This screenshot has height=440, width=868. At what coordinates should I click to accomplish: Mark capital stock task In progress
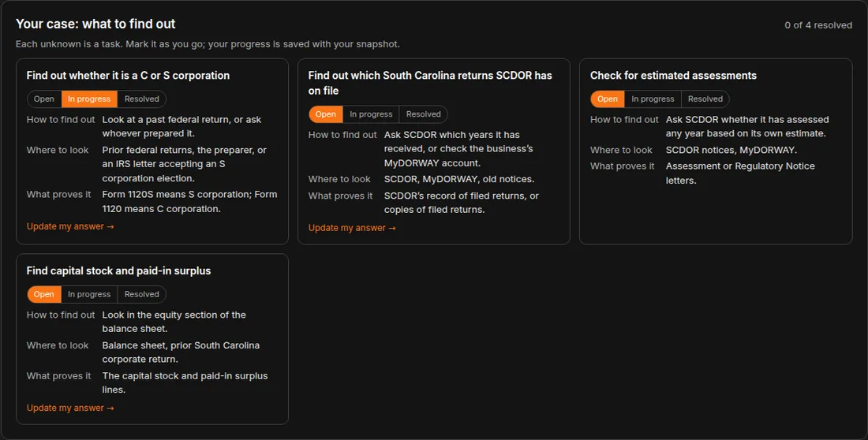click(x=89, y=294)
